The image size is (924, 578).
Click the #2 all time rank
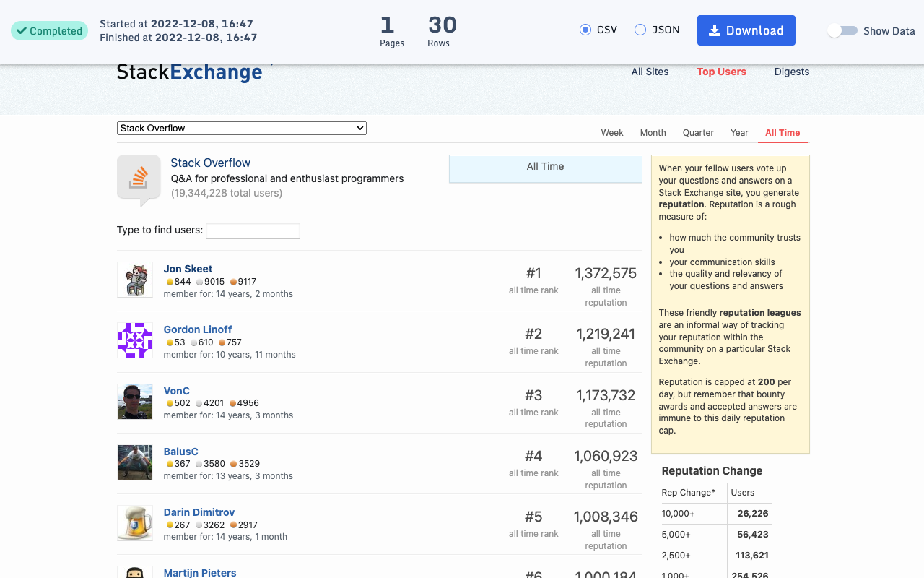tap(533, 334)
